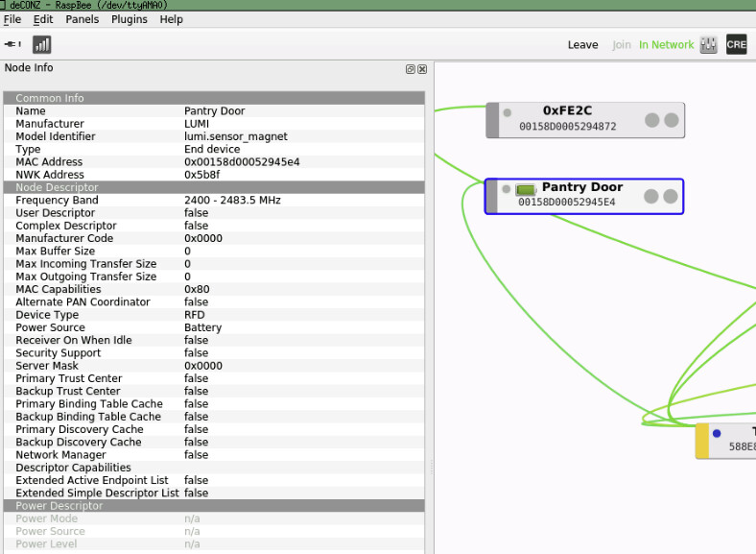Open the signal strength bars icon
The image size is (756, 554).
tap(42, 45)
